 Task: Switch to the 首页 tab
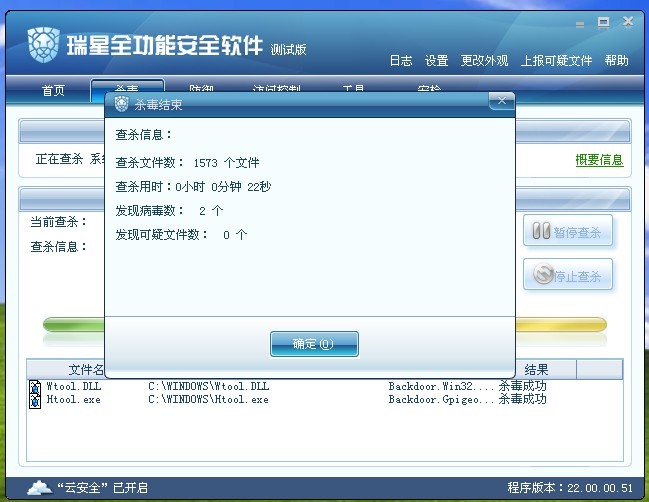tap(53, 90)
